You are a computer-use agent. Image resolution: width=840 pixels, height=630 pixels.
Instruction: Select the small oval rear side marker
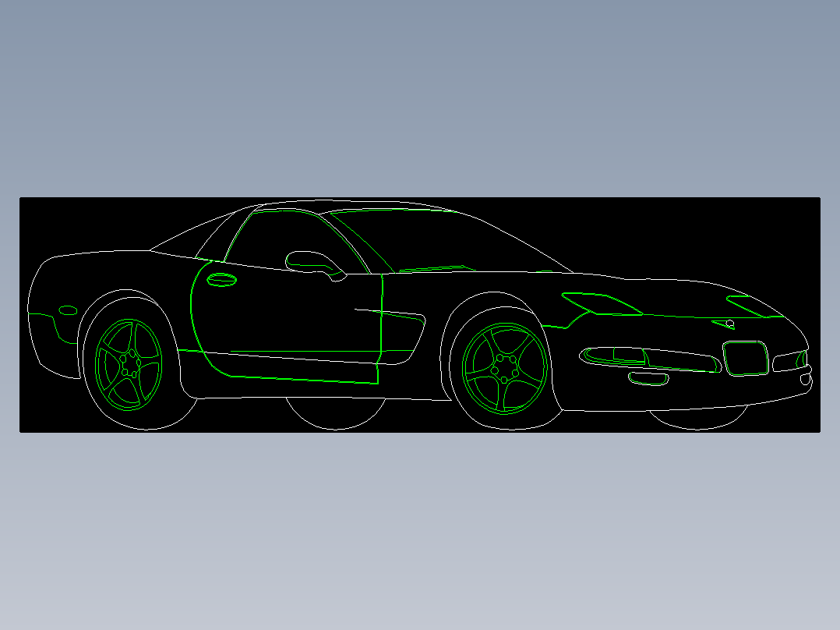[68, 310]
